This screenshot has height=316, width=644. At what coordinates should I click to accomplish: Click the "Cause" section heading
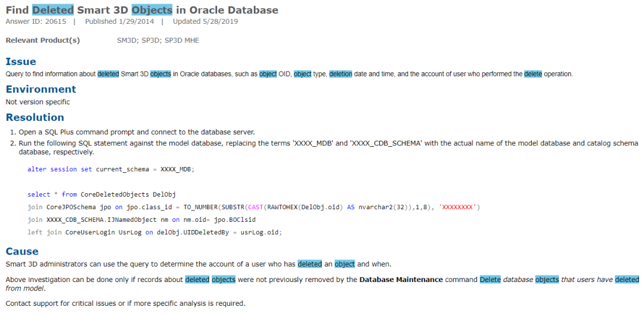click(22, 251)
